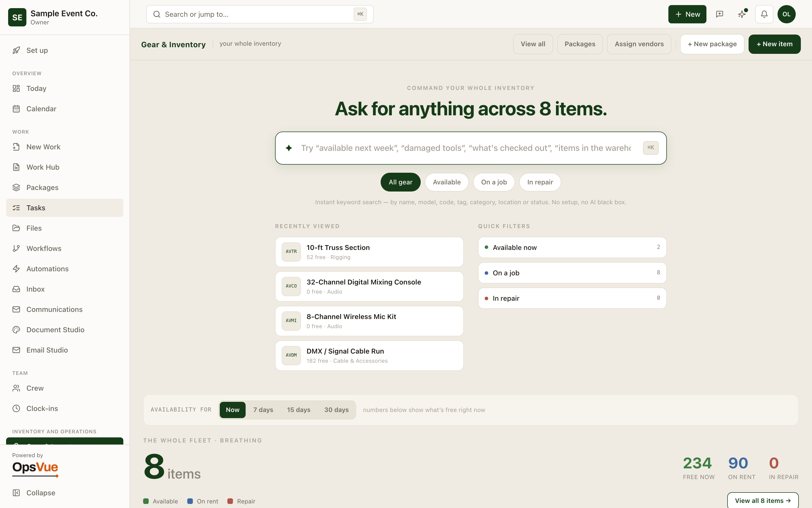This screenshot has height=508, width=812.
Task: Click the Files folder icon
Action: pyautogui.click(x=16, y=228)
